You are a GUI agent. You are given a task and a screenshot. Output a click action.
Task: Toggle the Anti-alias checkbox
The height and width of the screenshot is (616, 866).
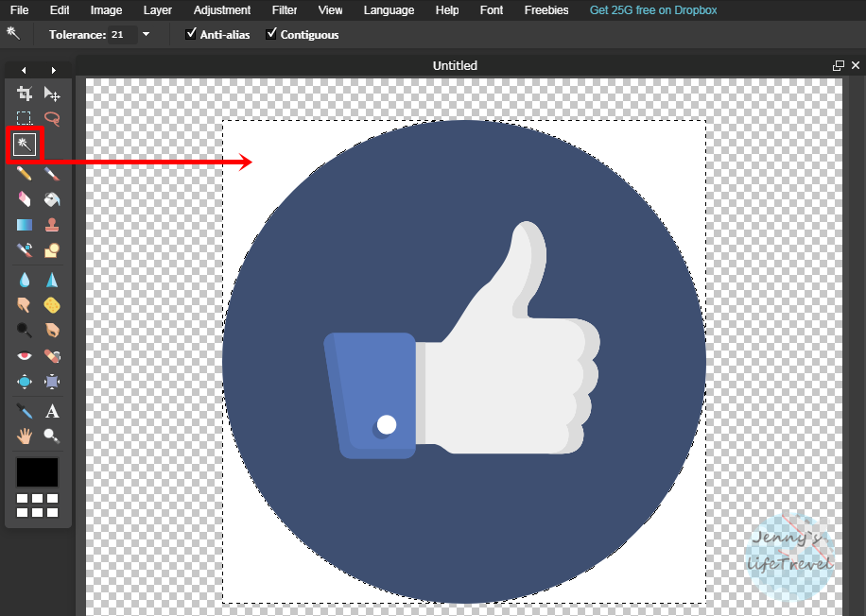pyautogui.click(x=191, y=34)
